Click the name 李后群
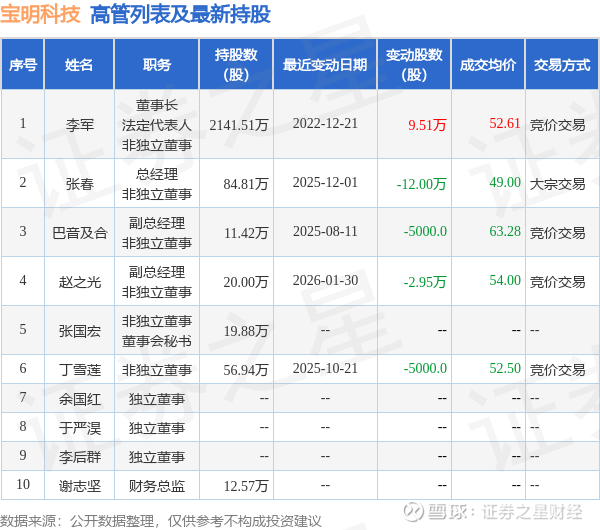Screen dimensions: 600x530 tap(80, 457)
